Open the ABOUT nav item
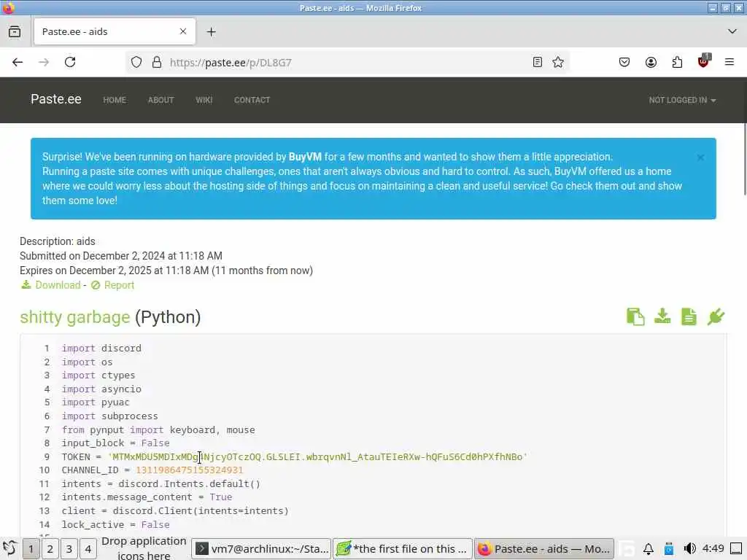747x560 pixels. pyautogui.click(x=161, y=100)
